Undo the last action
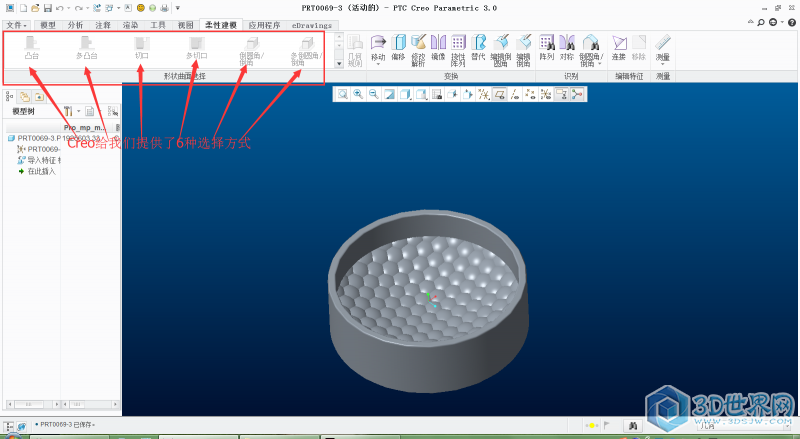Viewport: 800px width, 439px height. click(x=60, y=8)
